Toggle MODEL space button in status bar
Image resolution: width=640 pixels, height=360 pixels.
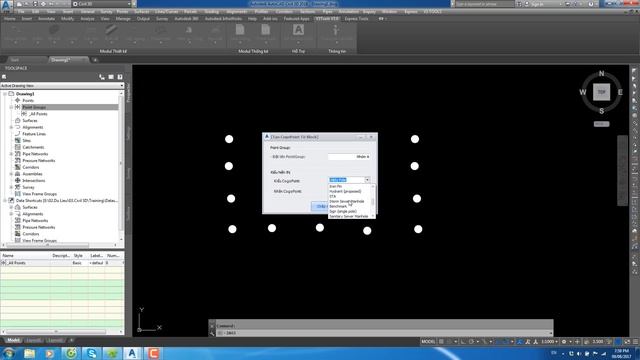428,342
